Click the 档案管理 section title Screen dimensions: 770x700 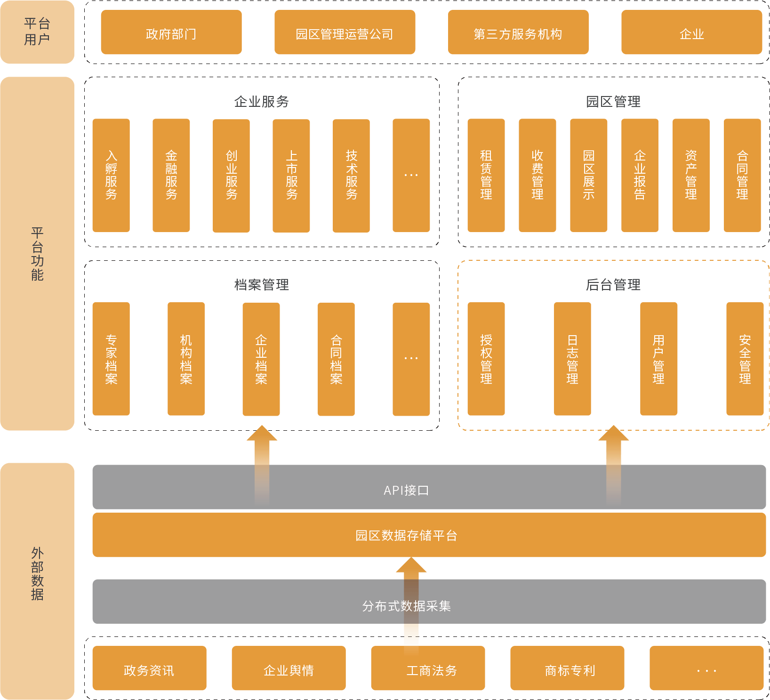click(x=262, y=285)
